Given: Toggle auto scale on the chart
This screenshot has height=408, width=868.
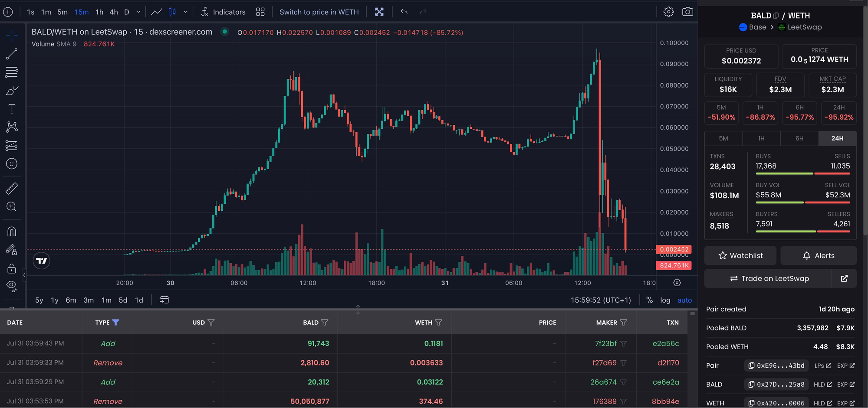Looking at the screenshot, I should 684,300.
